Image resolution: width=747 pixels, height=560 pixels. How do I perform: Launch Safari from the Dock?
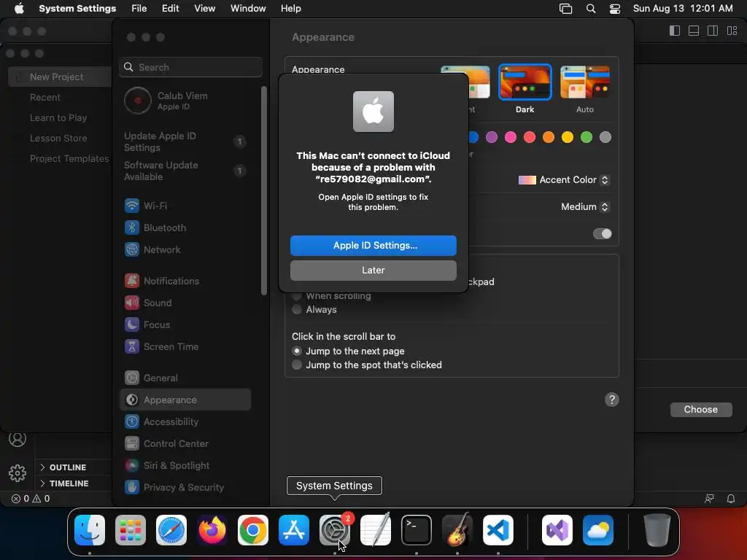171,530
